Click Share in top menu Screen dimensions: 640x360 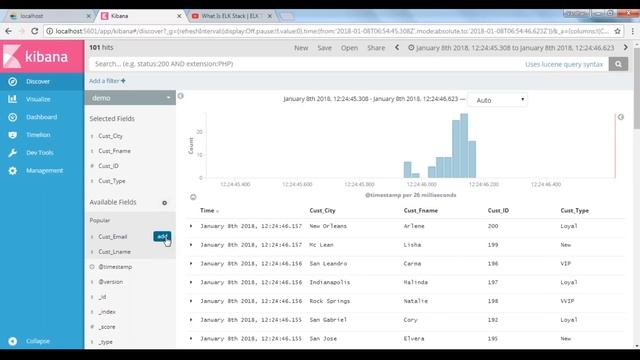[x=376, y=48]
